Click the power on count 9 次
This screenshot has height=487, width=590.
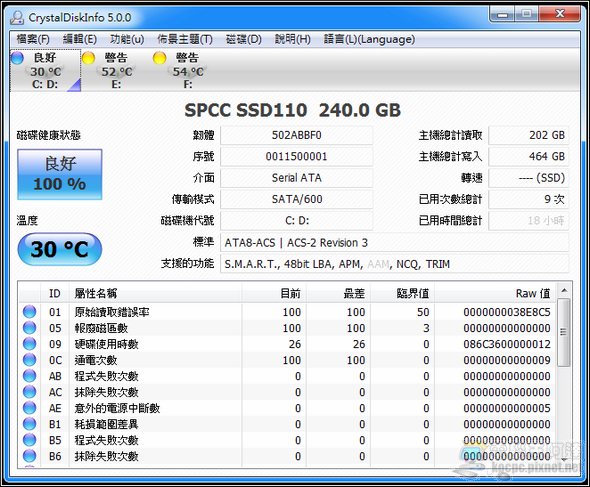click(x=529, y=199)
